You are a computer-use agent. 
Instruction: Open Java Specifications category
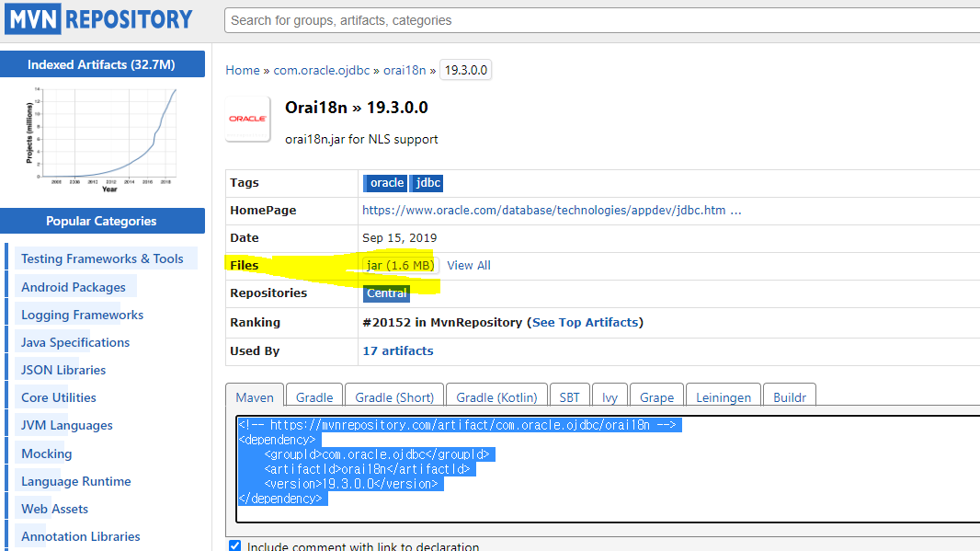click(x=75, y=342)
